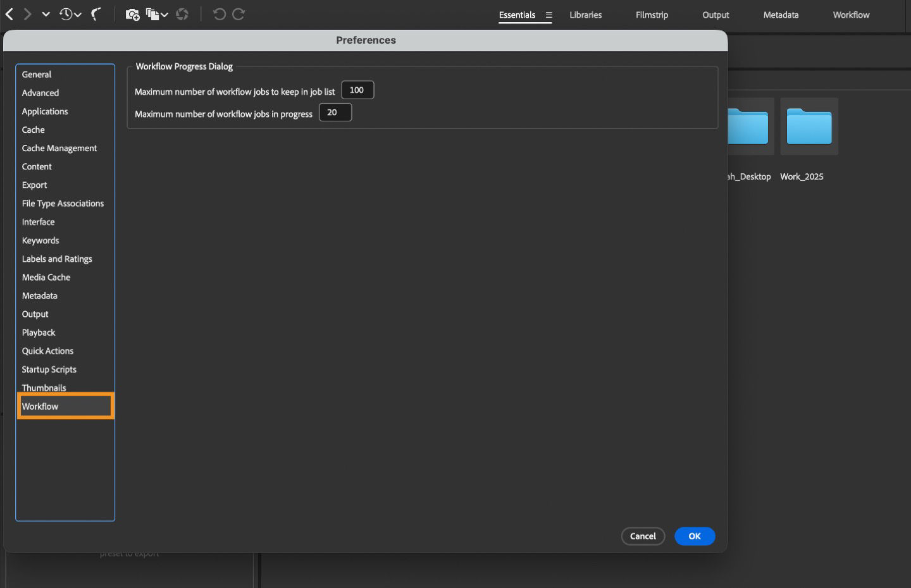
Task: Select the Get Photos from Camera icon
Action: coord(133,14)
